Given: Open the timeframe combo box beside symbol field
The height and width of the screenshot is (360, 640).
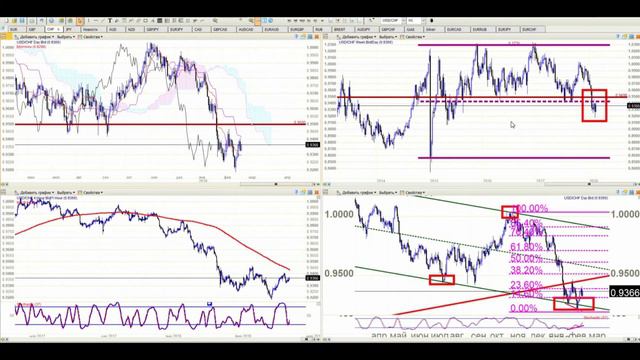Looking at the screenshot, I should (x=415, y=20).
